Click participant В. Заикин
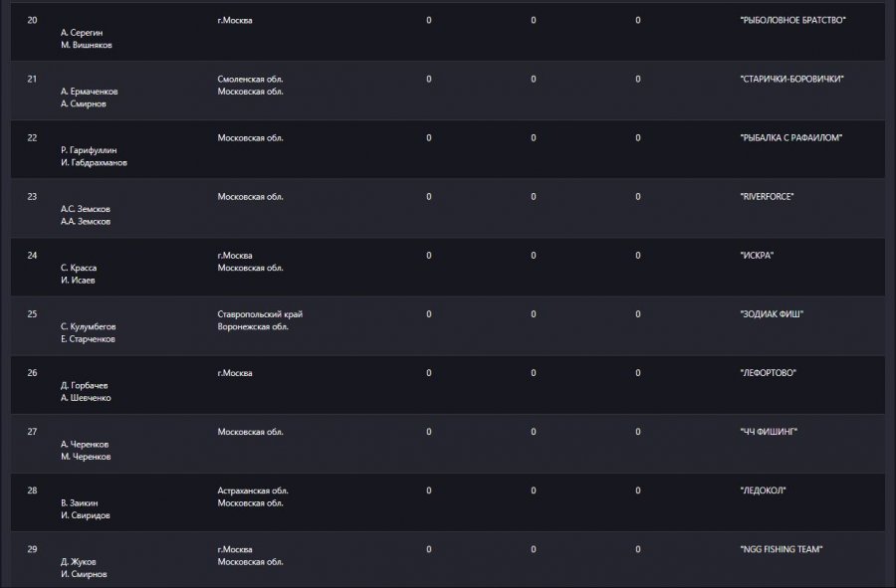 (x=79, y=503)
